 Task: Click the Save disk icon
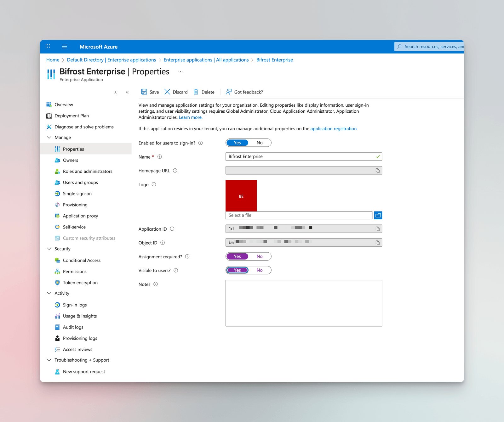pyautogui.click(x=144, y=92)
